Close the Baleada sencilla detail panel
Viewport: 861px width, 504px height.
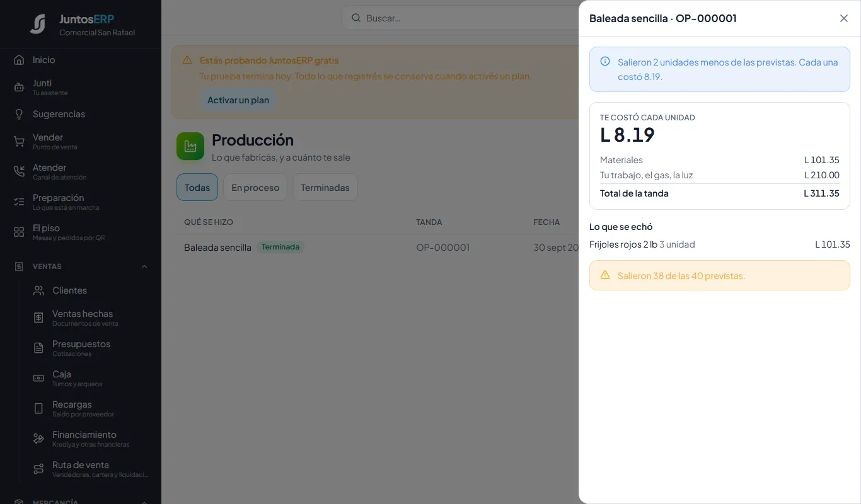coord(844,18)
